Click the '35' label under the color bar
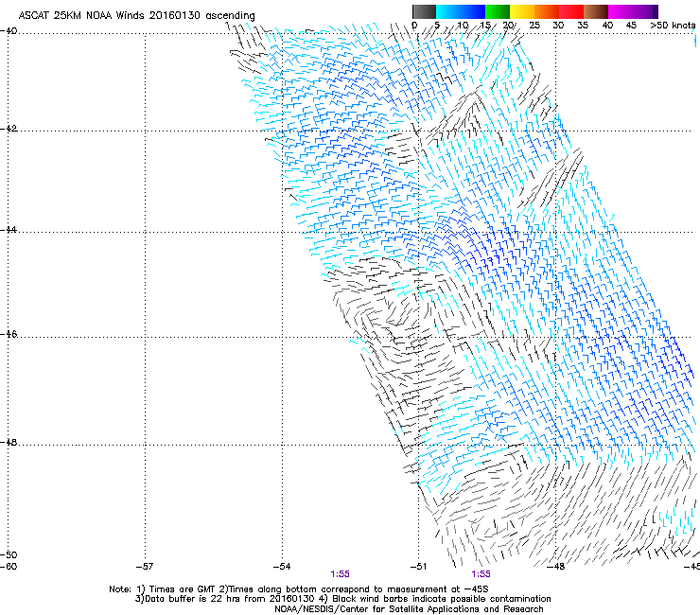 point(583,26)
